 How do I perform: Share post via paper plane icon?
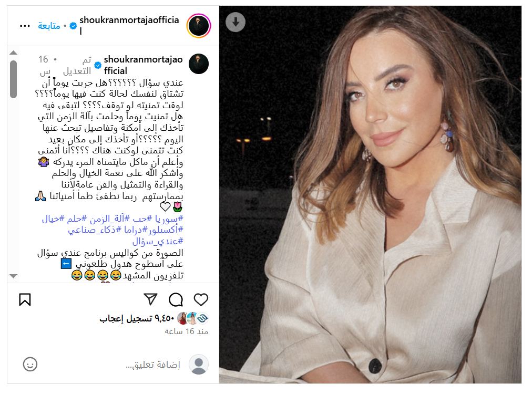pyautogui.click(x=150, y=299)
